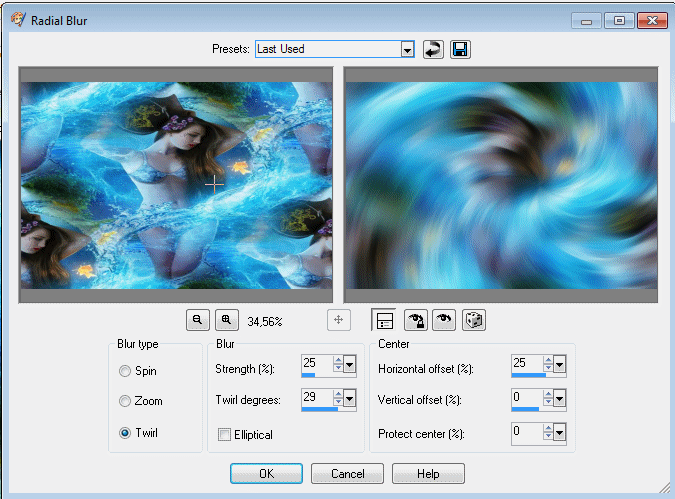Screen dimensions: 675x499
Task: Open the Presets dropdown list
Action: click(407, 50)
